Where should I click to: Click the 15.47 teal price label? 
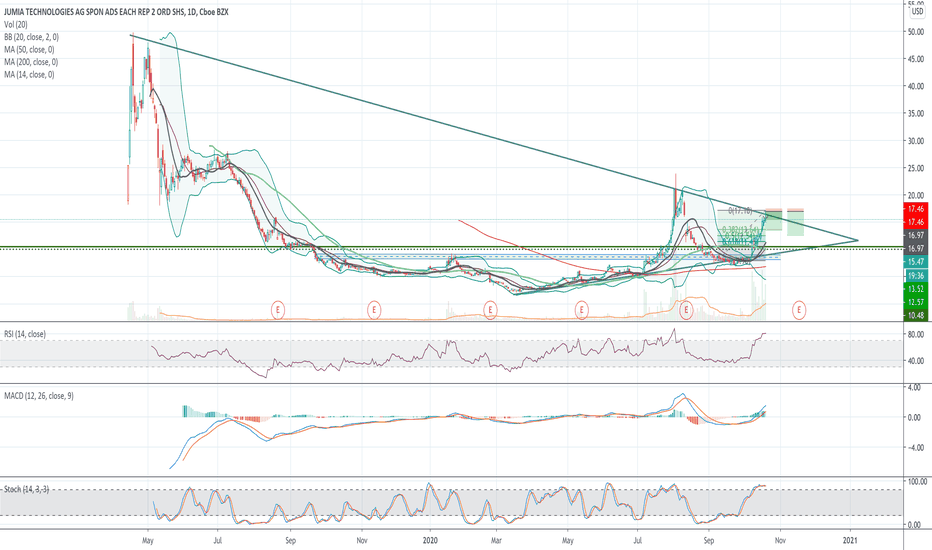tap(916, 262)
